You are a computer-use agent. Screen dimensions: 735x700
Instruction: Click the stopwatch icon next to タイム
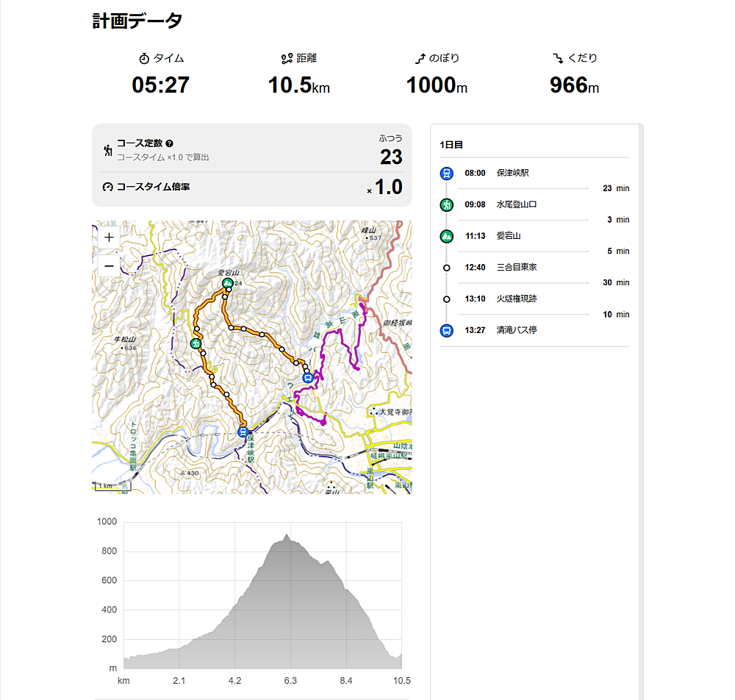click(144, 58)
